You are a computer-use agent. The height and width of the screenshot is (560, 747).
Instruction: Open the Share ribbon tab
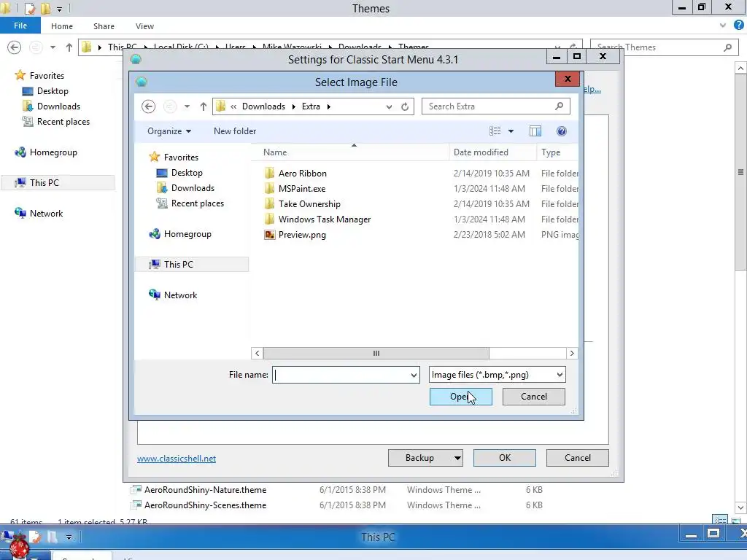click(x=104, y=26)
